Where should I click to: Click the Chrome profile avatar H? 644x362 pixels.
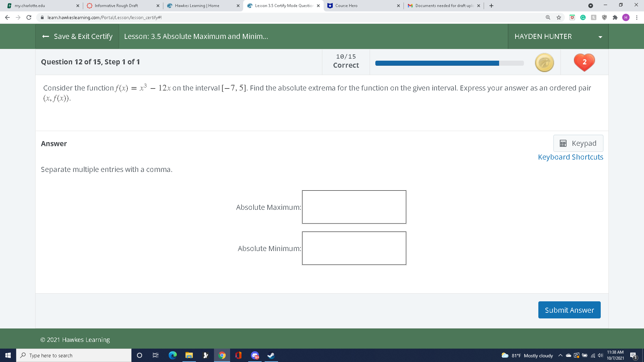(x=627, y=17)
